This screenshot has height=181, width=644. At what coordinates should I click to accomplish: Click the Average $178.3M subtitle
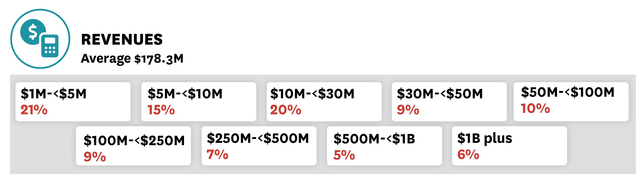[x=132, y=59]
